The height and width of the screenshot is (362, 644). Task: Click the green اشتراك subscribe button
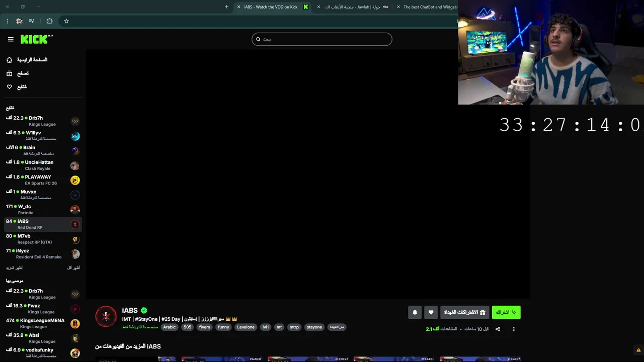pyautogui.click(x=506, y=312)
